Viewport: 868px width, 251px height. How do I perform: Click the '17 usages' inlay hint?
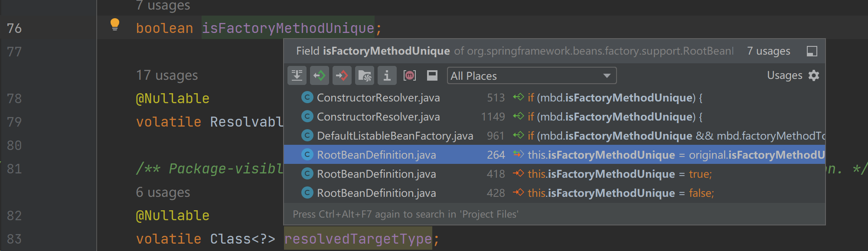[x=167, y=75]
